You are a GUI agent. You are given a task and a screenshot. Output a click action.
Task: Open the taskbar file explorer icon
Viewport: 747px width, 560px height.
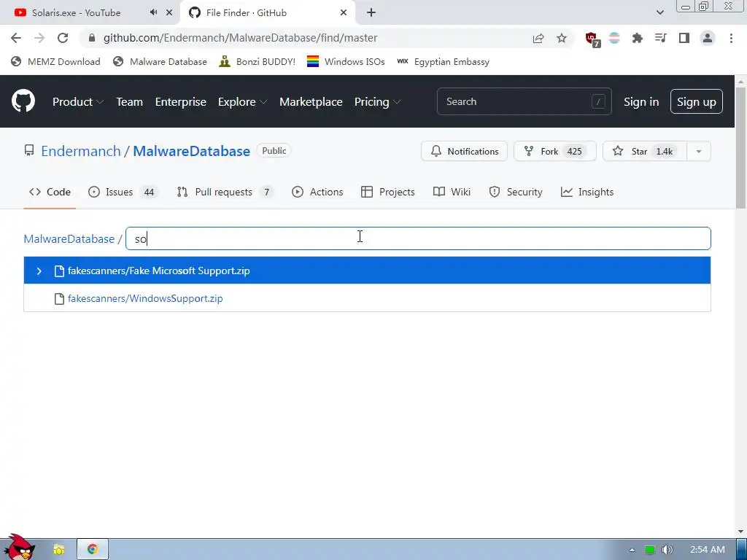pos(58,550)
